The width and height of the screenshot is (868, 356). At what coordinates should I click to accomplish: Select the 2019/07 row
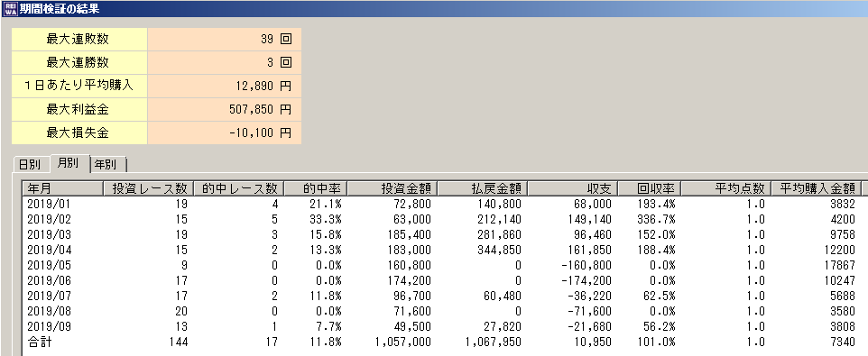pyautogui.click(x=445, y=296)
